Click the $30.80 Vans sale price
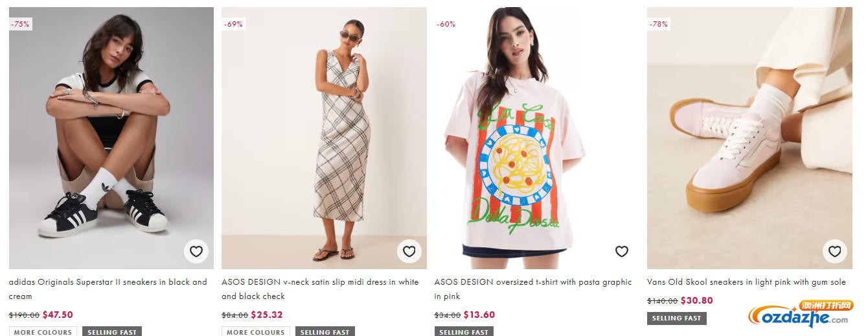Screen dimensions: 868x336 pos(696,300)
